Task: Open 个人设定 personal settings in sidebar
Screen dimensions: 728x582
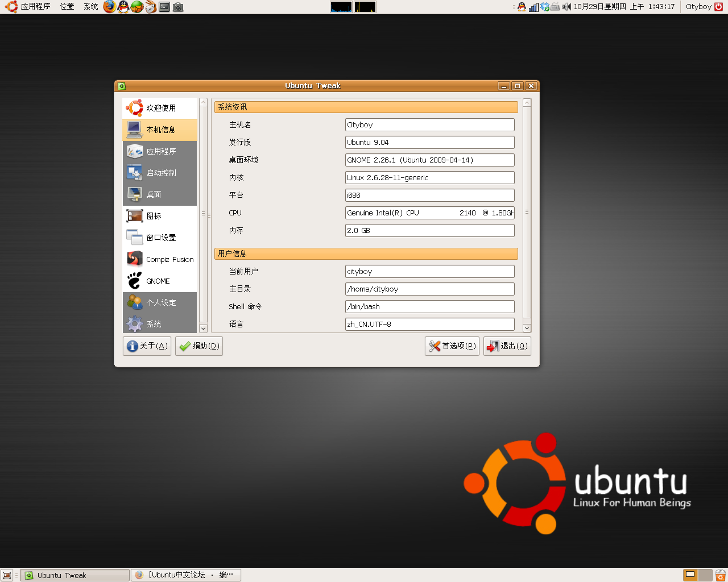Action: [160, 302]
